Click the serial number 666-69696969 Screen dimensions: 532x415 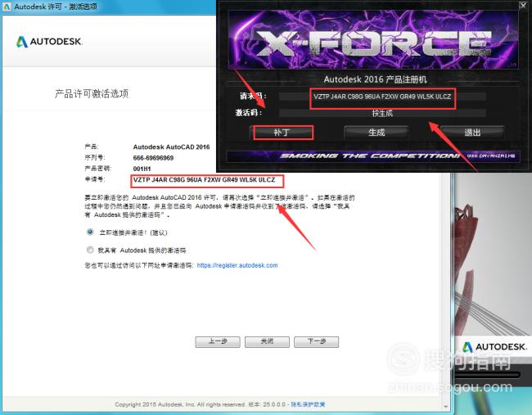tap(153, 158)
